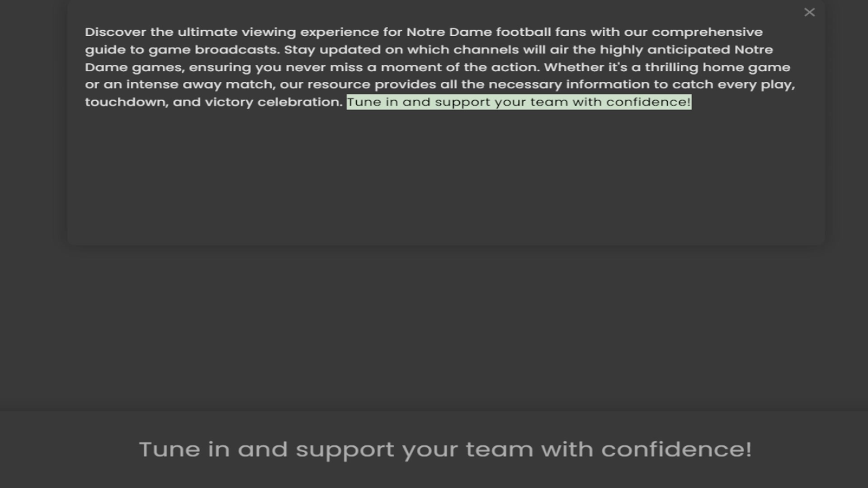Click the phrase "highly anticipated"
The width and height of the screenshot is (868, 488).
click(x=665, y=50)
